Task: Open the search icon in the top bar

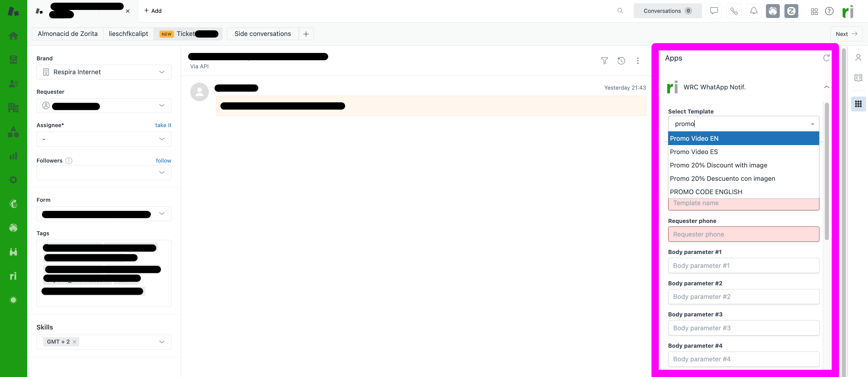Action: [620, 11]
